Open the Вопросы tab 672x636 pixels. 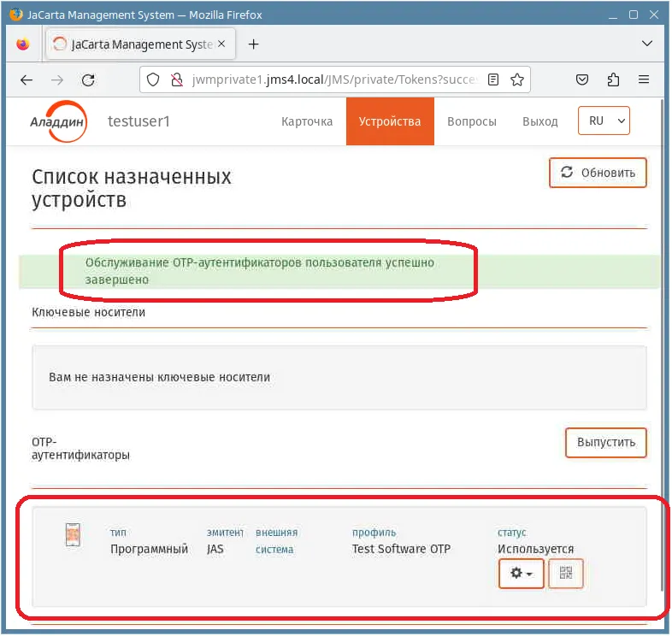(x=472, y=121)
